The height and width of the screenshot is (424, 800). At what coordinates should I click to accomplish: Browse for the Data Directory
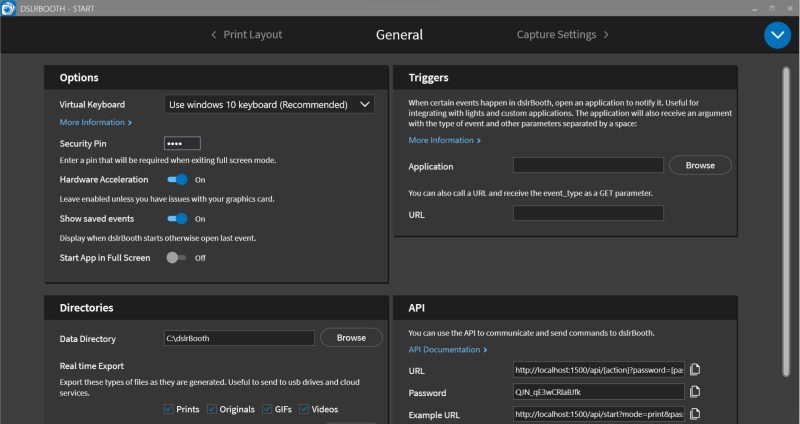coord(351,338)
